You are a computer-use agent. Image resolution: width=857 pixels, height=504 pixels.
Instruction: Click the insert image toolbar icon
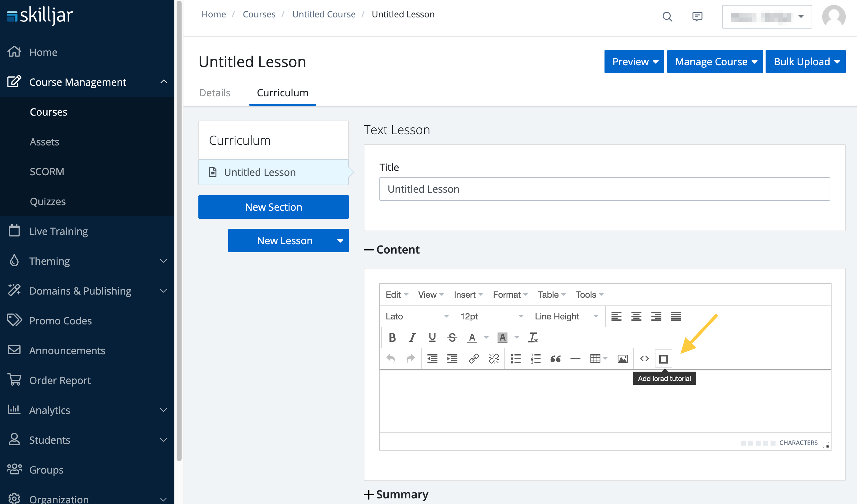(x=622, y=359)
